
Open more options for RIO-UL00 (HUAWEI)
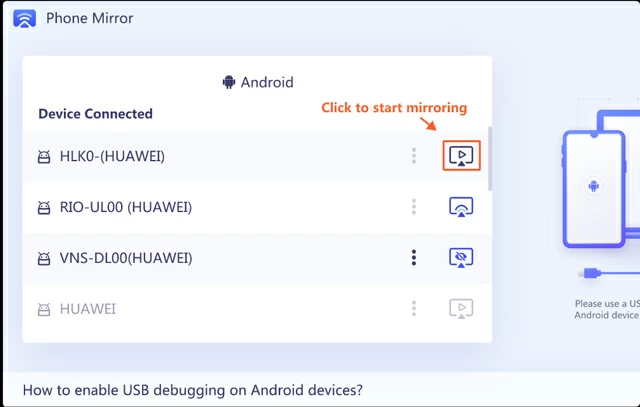click(x=414, y=207)
